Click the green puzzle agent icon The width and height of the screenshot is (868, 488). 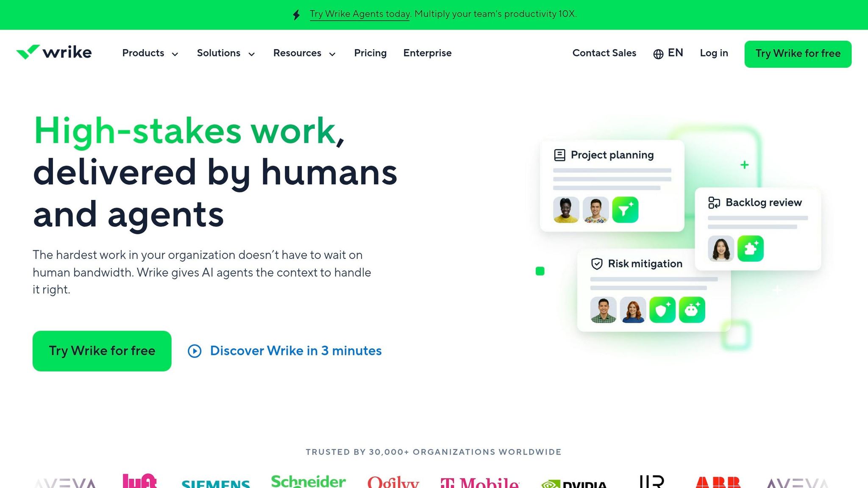[x=751, y=249]
